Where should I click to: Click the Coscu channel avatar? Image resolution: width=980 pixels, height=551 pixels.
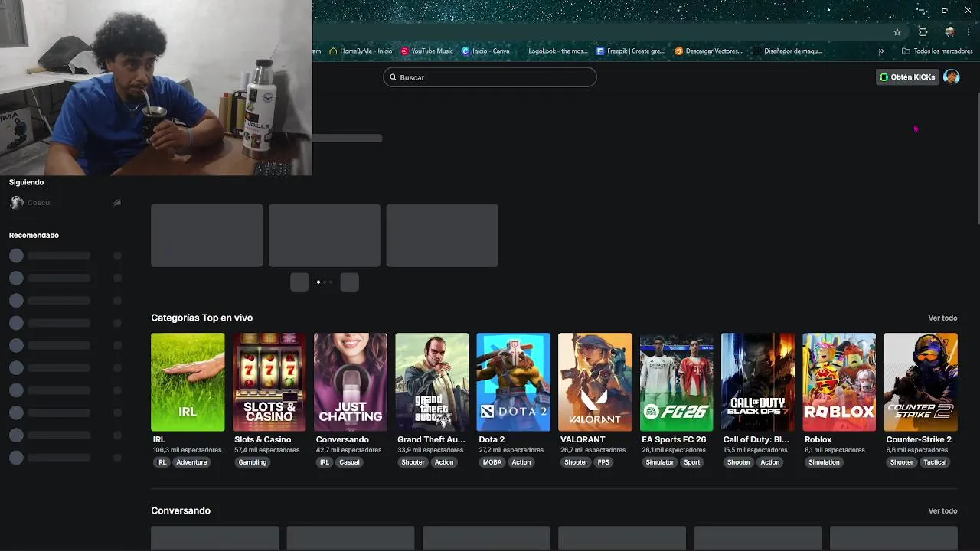coord(17,203)
